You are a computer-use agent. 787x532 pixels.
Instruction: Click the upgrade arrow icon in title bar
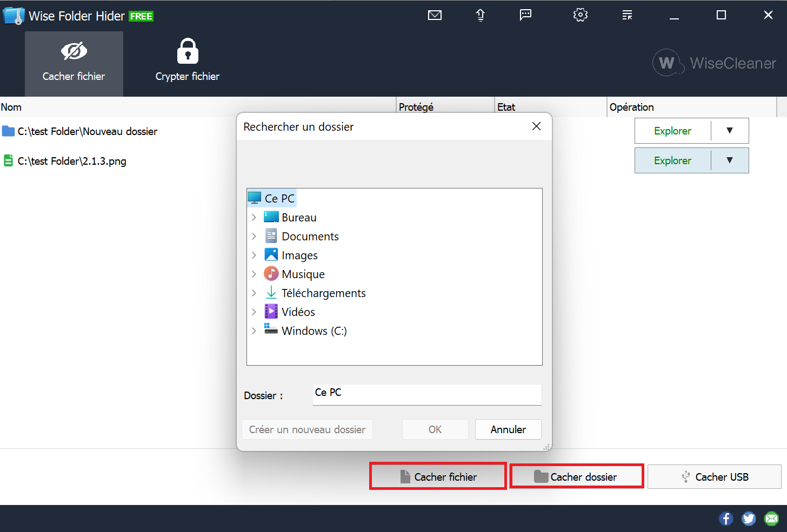(x=480, y=15)
